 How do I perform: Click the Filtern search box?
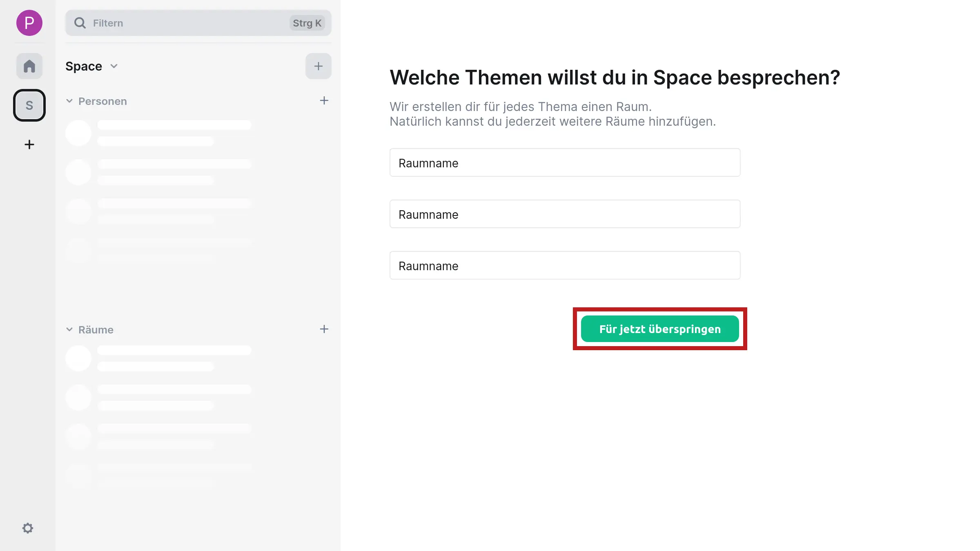coord(184,23)
